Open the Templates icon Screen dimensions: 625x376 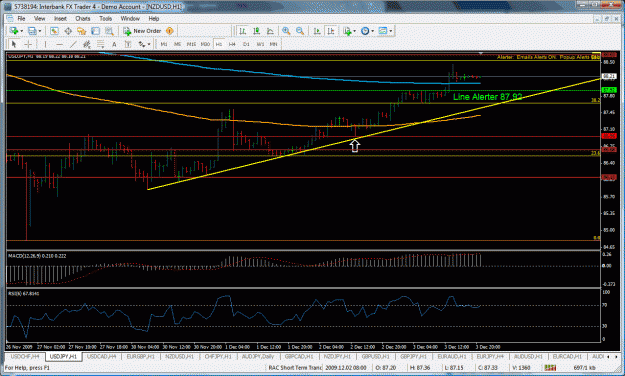click(383, 31)
